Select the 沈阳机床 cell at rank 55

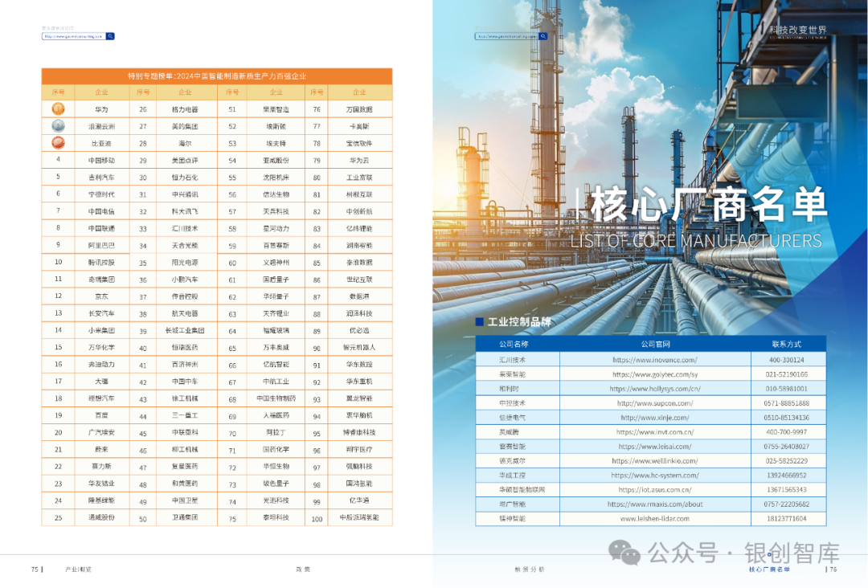tap(276, 178)
